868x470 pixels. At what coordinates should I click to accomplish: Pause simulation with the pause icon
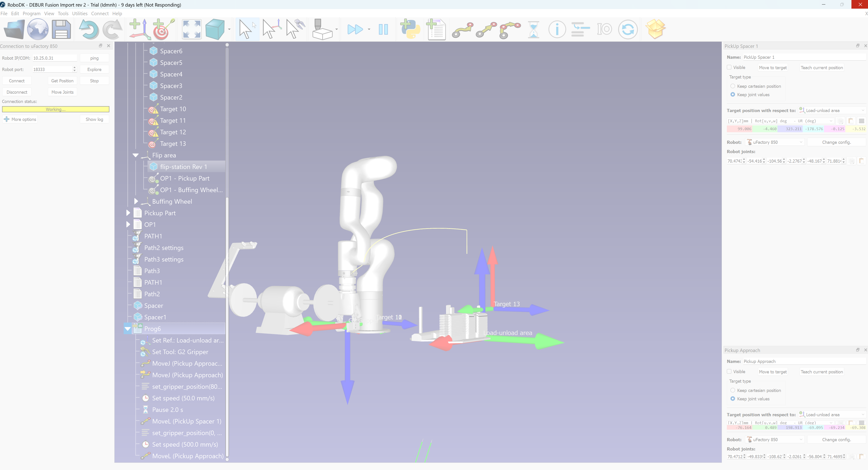pyautogui.click(x=383, y=29)
